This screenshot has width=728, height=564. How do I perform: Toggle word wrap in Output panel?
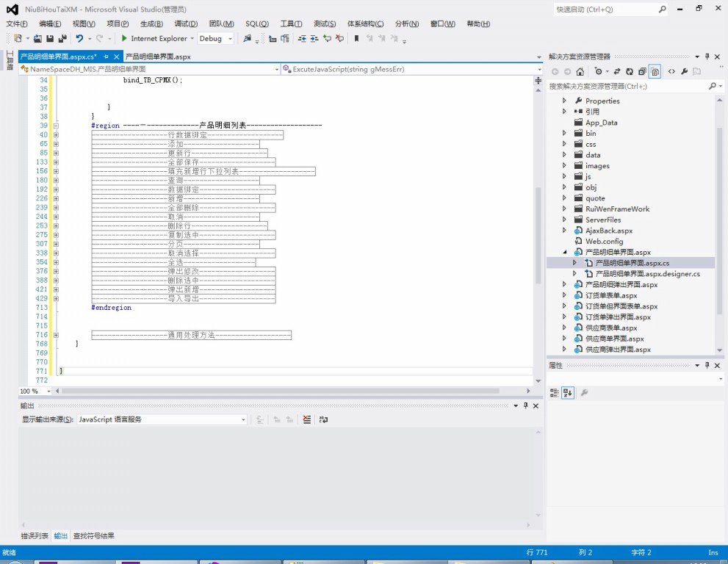click(324, 419)
